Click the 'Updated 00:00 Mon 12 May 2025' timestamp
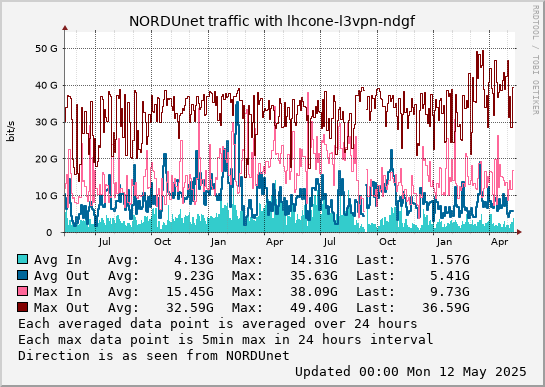Viewport: 545px width, 387px height. tap(411, 372)
